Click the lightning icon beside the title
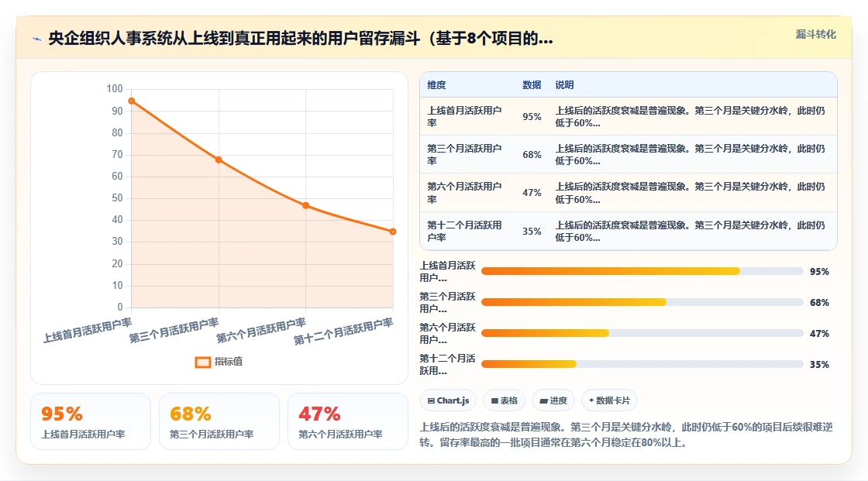Viewport: 868px width, 481px height. [x=37, y=39]
